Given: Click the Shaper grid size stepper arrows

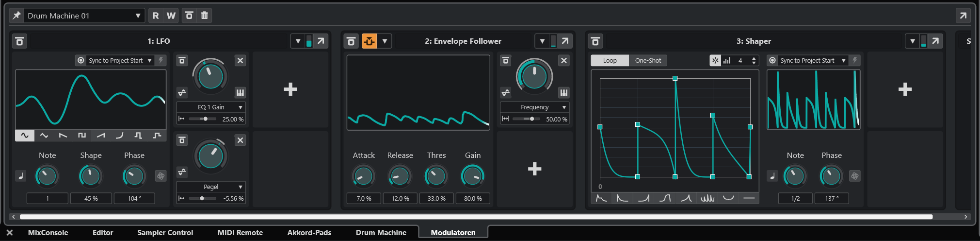Looking at the screenshot, I should pyautogui.click(x=754, y=61).
